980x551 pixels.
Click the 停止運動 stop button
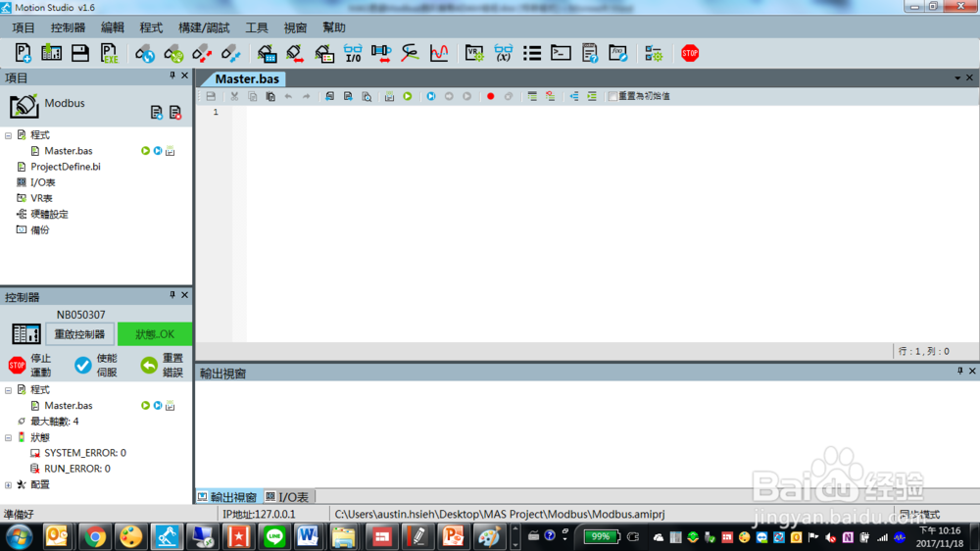(x=29, y=366)
